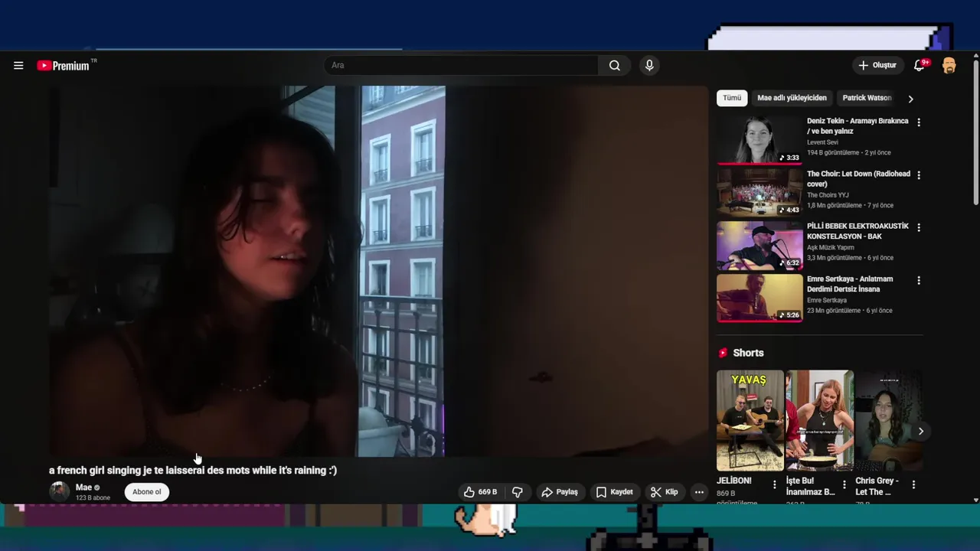Viewport: 980px width, 551px height.
Task: Click the Oluştur create button
Action: click(877, 65)
